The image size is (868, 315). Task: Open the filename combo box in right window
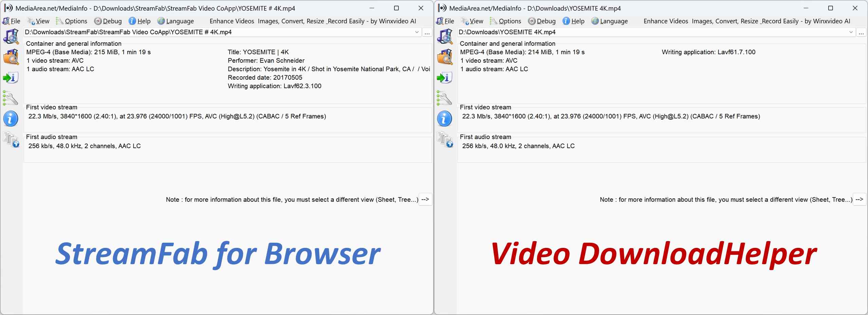(x=851, y=32)
